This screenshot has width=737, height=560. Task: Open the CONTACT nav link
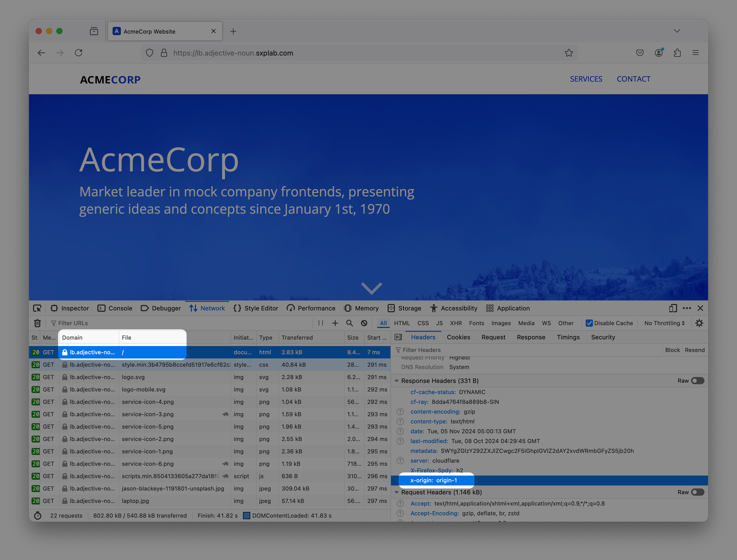(633, 79)
